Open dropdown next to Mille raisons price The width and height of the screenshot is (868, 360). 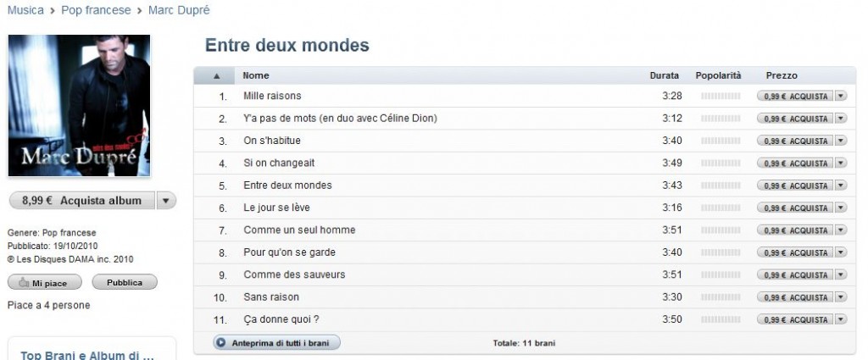[x=840, y=97]
